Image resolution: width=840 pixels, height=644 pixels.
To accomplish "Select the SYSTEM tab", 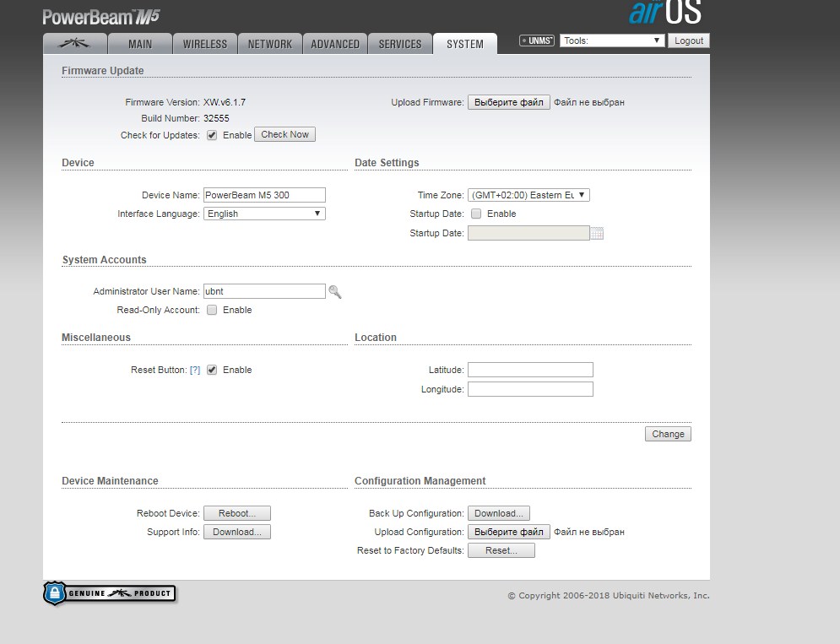I will [x=465, y=44].
